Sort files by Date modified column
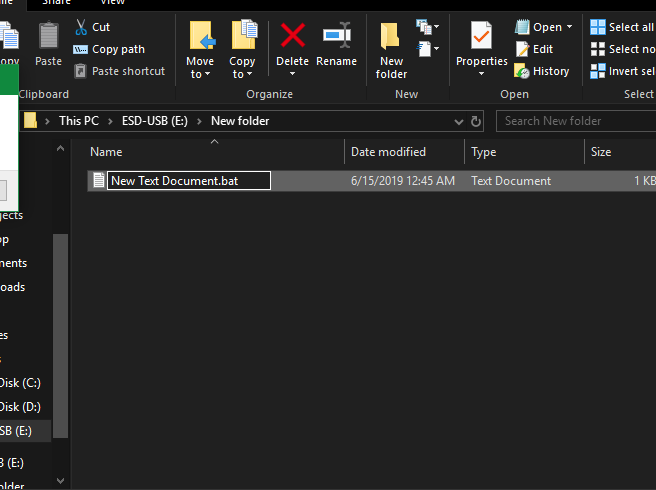656x490 pixels. (405, 152)
